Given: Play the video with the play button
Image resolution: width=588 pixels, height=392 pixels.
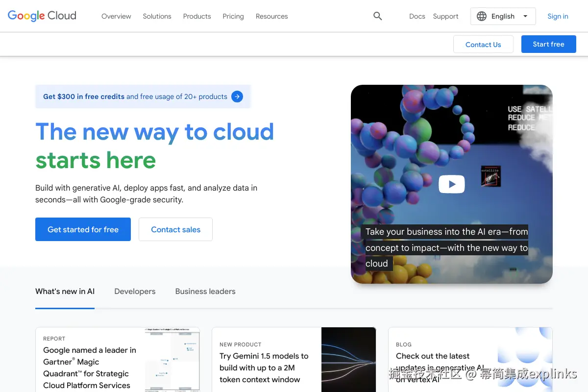Looking at the screenshot, I should [451, 184].
